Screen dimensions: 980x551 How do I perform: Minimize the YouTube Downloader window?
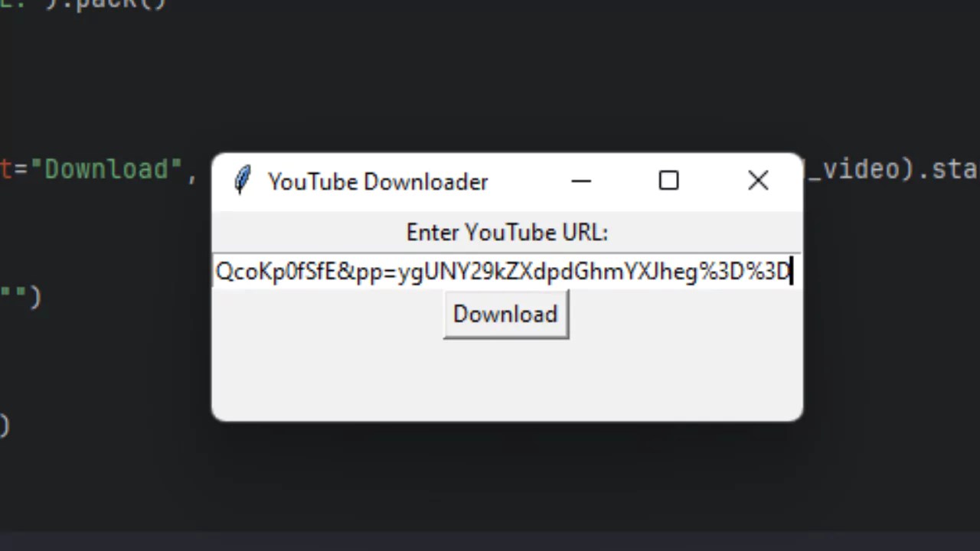581,181
